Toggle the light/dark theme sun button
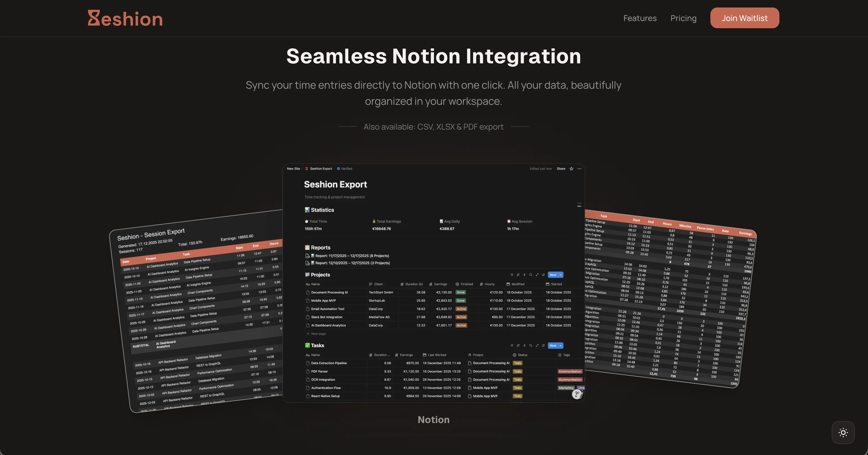The height and width of the screenshot is (455, 868). pyautogui.click(x=843, y=433)
